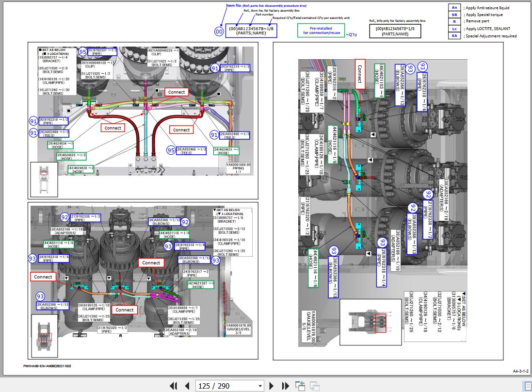Open the page number dropdown arrow
This screenshot has width=532, height=392.
click(260, 386)
